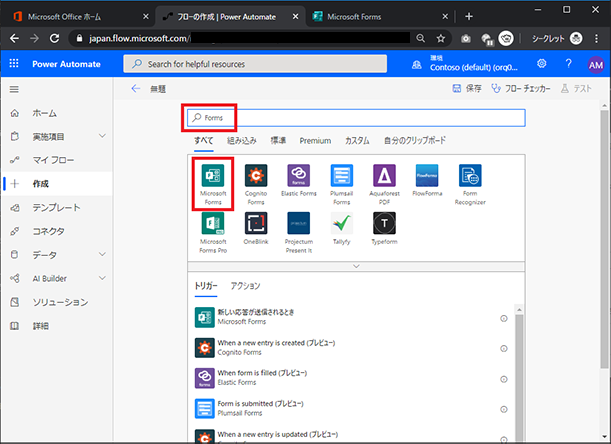
Task: Open the environment picker icon
Action: (x=417, y=65)
